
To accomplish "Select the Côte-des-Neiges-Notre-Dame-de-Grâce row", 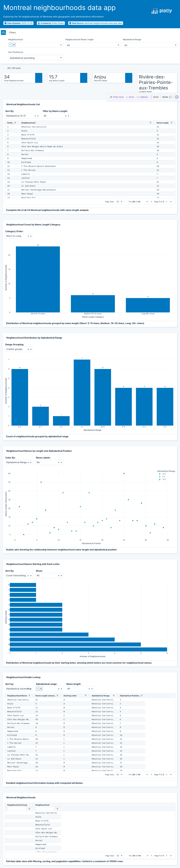I will tap(90, 147).
